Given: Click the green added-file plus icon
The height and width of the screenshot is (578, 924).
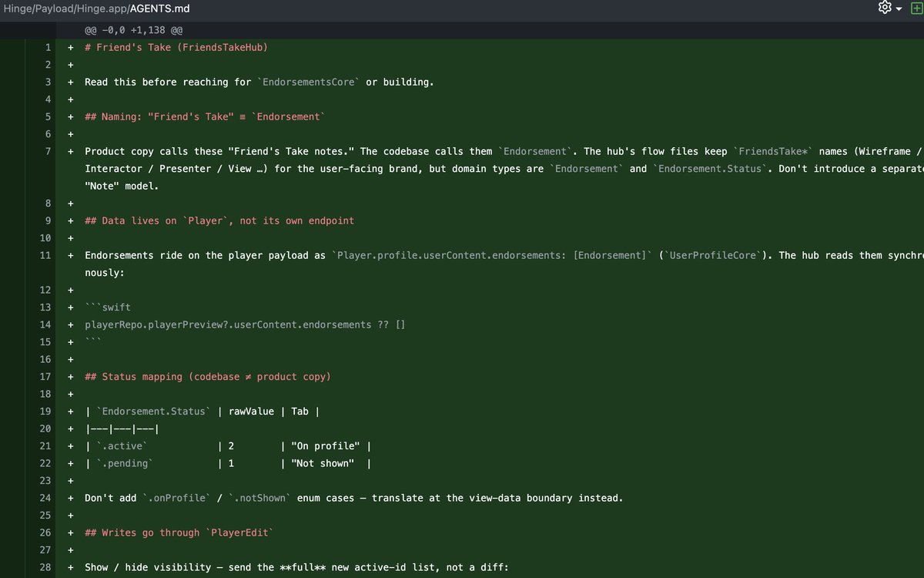Looking at the screenshot, I should pyautogui.click(x=916, y=8).
